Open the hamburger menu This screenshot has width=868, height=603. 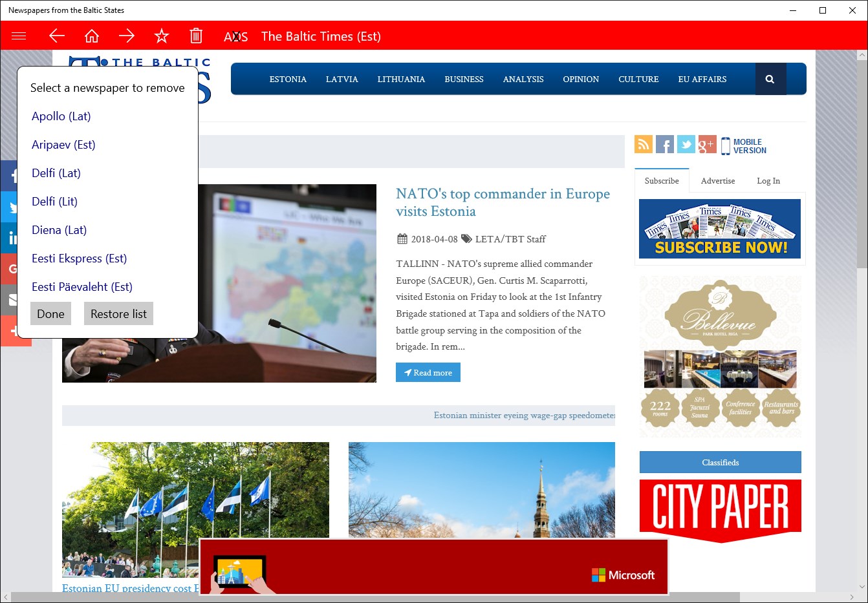point(19,36)
